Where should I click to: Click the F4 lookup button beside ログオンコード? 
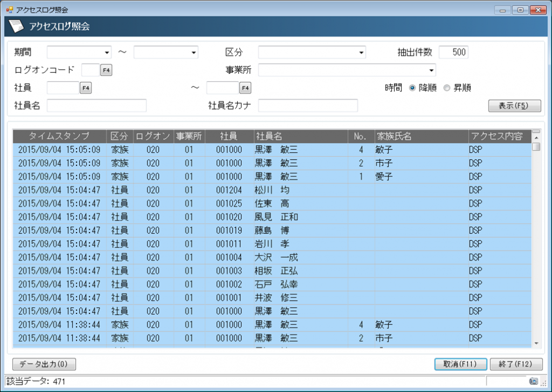point(106,70)
